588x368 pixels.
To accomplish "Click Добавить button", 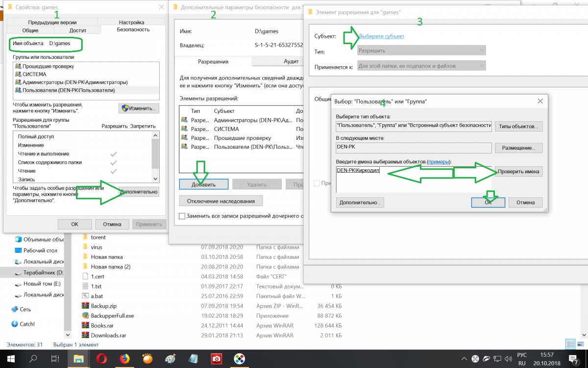I will point(204,184).
